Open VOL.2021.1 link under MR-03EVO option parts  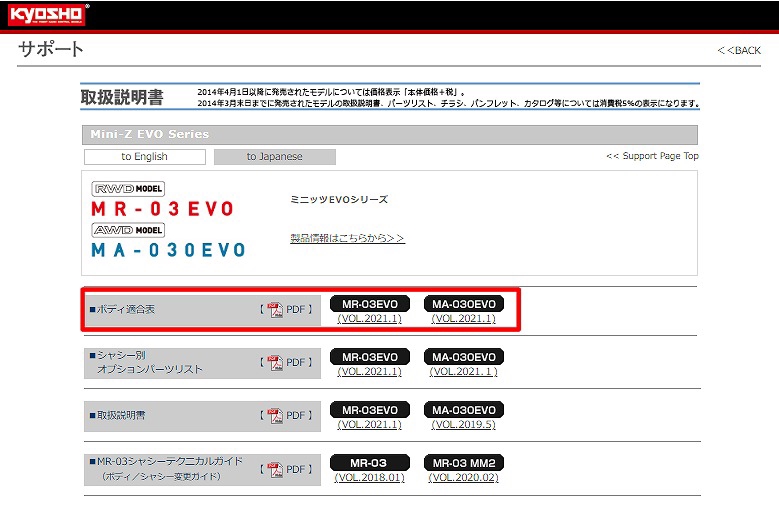[x=370, y=371]
